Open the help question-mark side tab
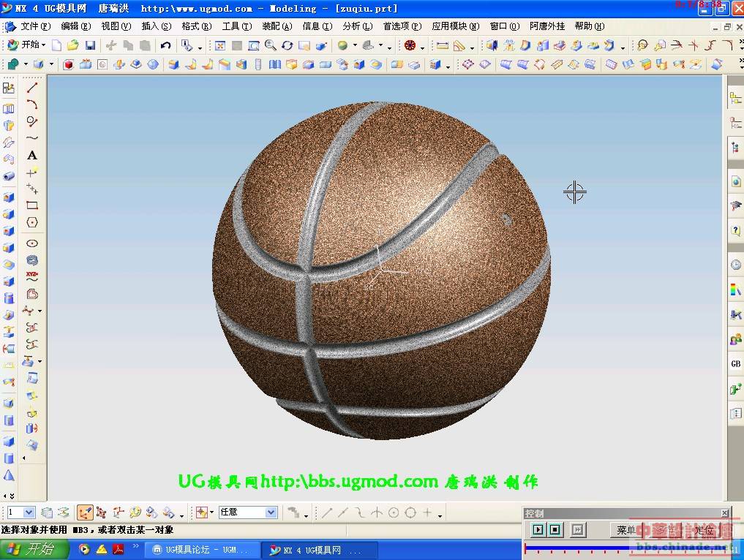The image size is (744, 560). point(735,231)
